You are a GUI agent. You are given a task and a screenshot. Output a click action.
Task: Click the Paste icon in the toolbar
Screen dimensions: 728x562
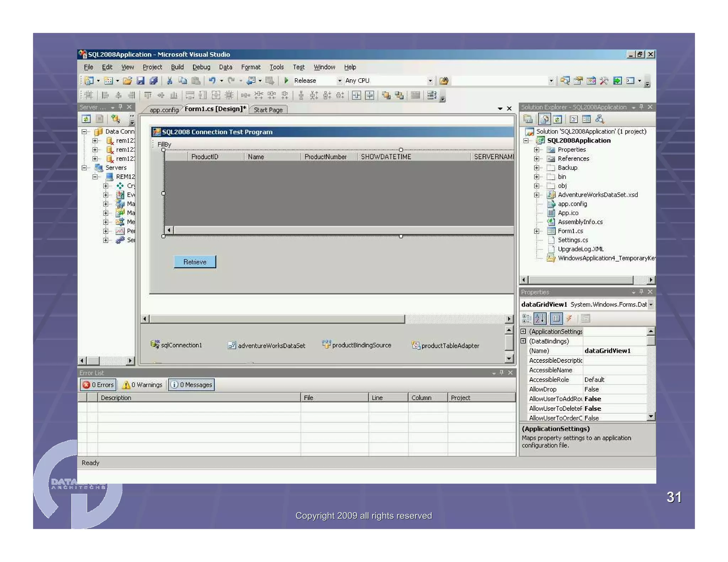(196, 81)
